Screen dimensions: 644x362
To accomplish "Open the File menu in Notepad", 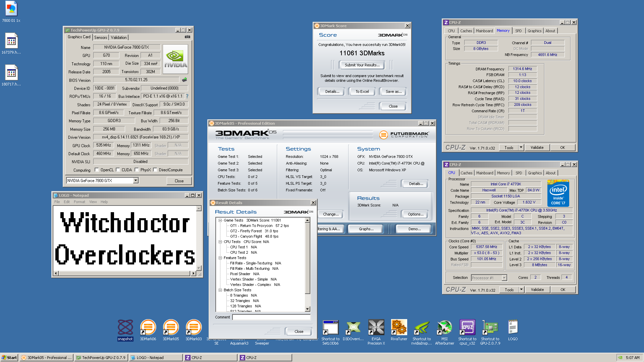I will [57, 202].
